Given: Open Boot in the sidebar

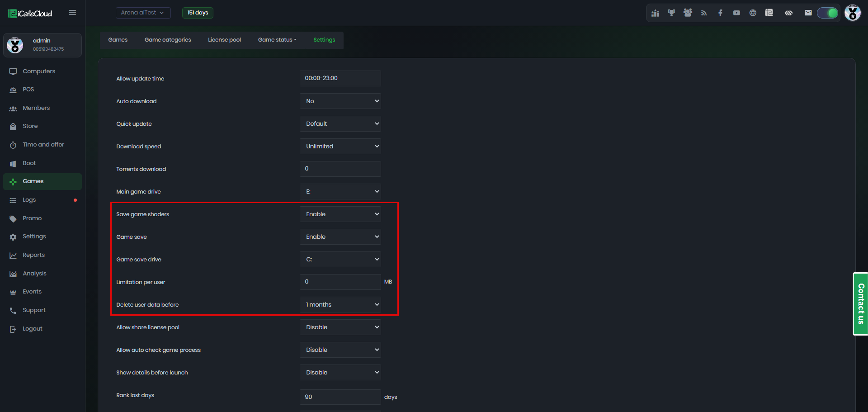Looking at the screenshot, I should 42,163.
